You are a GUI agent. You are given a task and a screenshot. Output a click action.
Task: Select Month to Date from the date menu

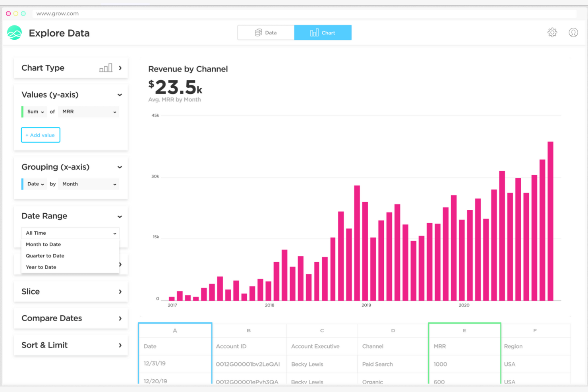[43, 244]
